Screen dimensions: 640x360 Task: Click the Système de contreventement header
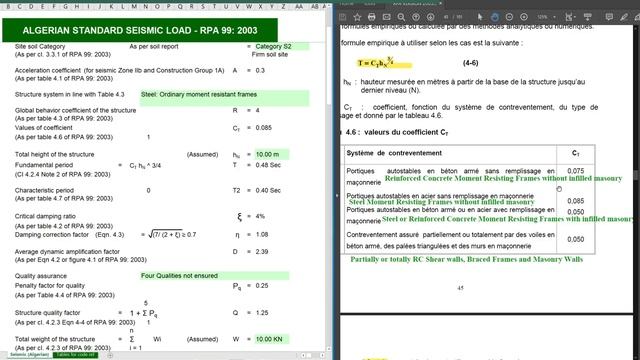tap(394, 153)
